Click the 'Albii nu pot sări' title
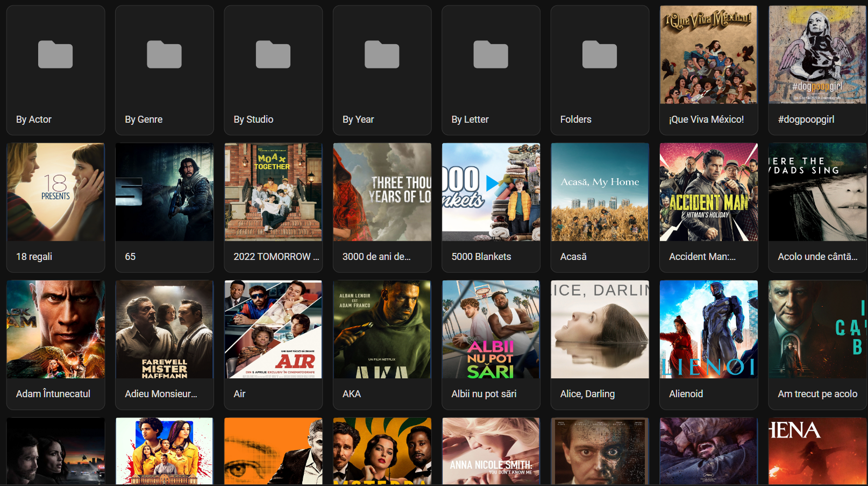 click(x=484, y=394)
